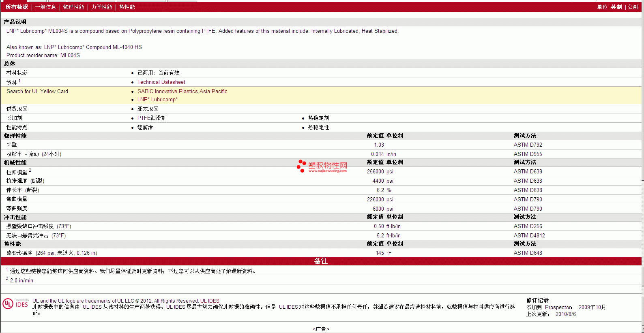This screenshot has height=333, width=644.
Task: Open the LNP* Lubricomp* link
Action: pos(157,100)
